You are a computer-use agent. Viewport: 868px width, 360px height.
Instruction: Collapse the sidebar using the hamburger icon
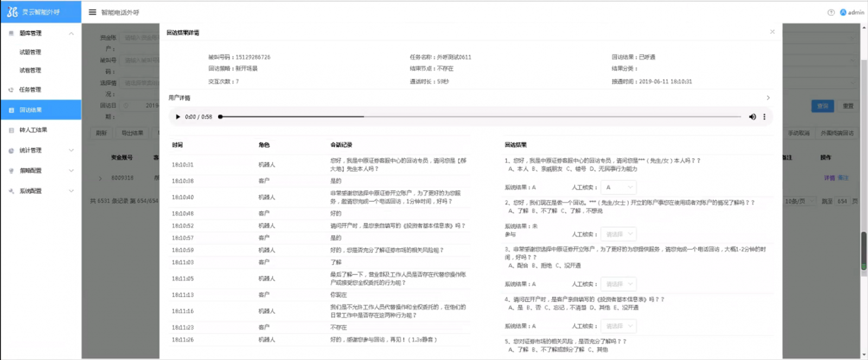[x=92, y=12]
